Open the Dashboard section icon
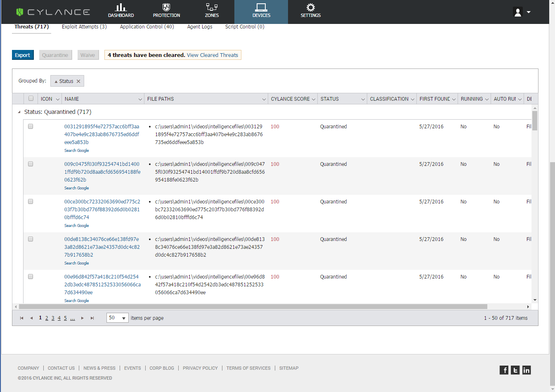Viewport: 555px width, 392px height. point(120,7)
